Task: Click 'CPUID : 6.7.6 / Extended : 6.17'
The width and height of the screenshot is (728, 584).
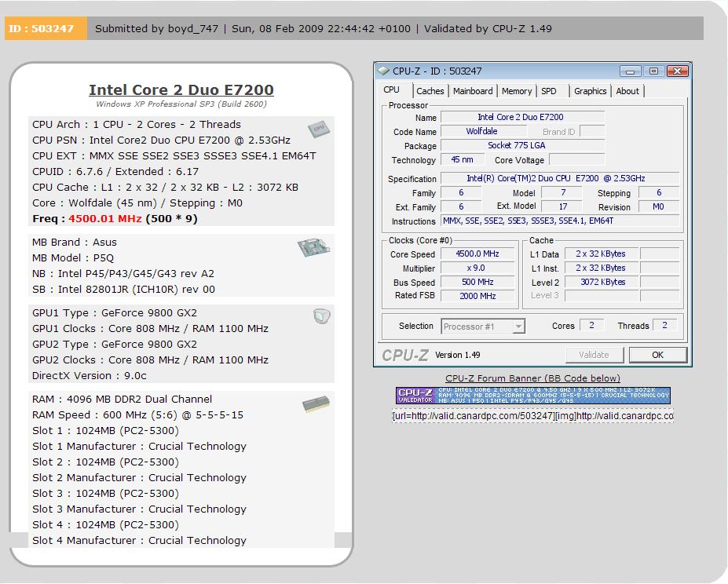Action: 115,172
